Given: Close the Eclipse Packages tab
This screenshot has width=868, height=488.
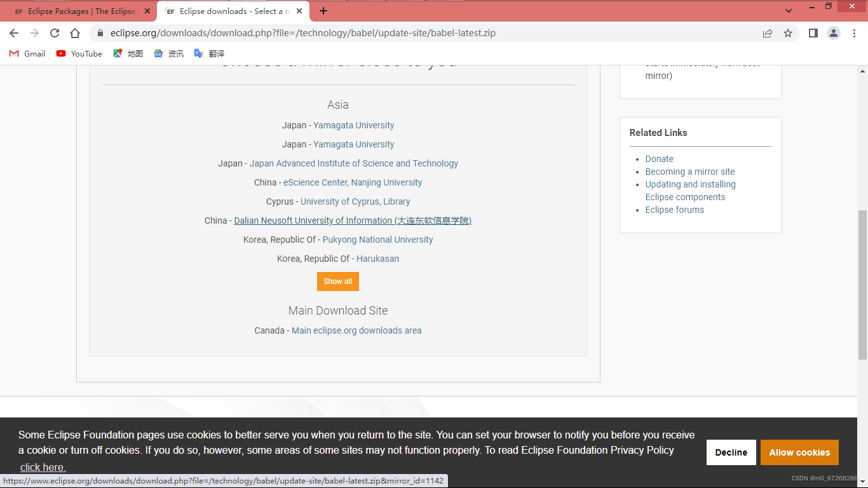Looking at the screenshot, I should pyautogui.click(x=147, y=11).
